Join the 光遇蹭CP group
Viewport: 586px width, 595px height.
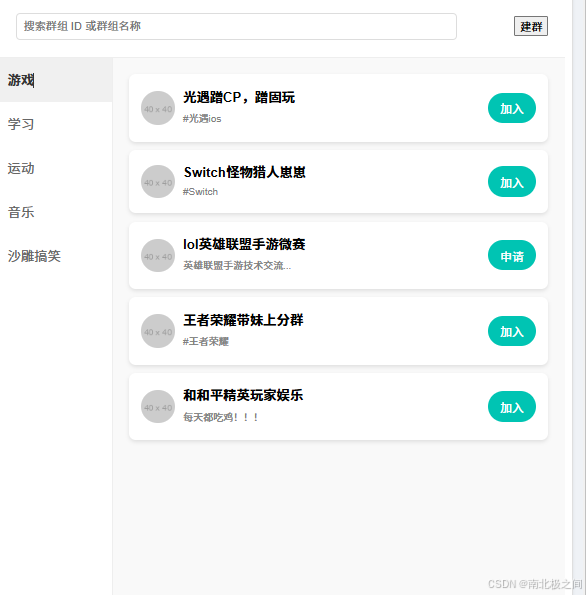coord(512,108)
